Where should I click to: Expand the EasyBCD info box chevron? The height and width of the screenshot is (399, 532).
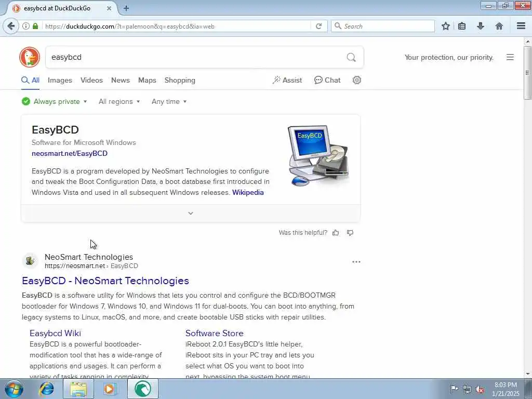(x=191, y=213)
